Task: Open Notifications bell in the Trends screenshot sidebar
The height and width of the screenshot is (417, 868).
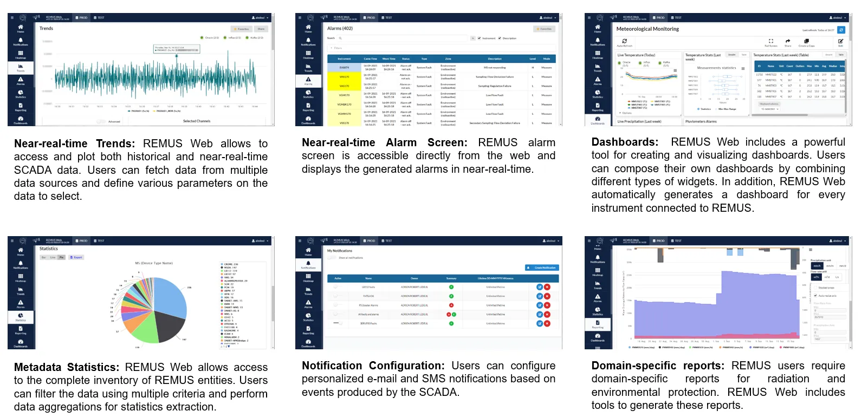Action: click(21, 41)
